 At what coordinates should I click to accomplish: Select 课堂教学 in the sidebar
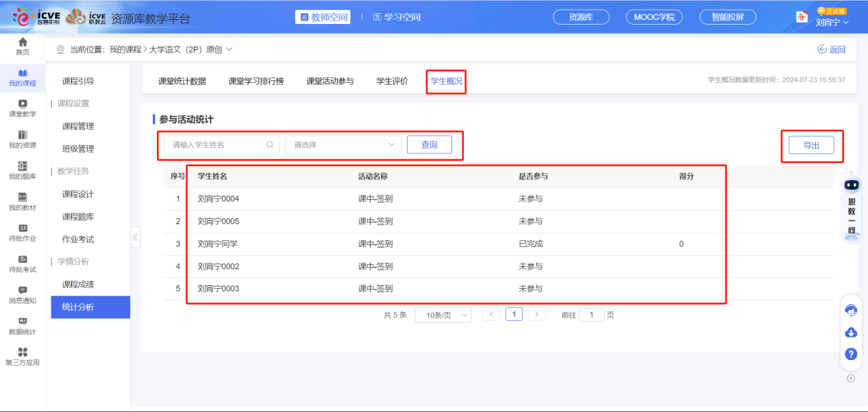pos(23,108)
